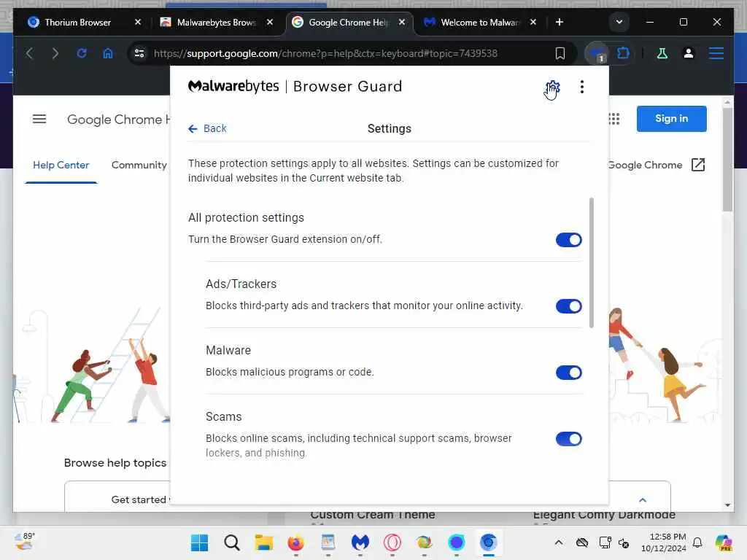Switch to Thorium in the taskbar
Screen dimensions: 747x560
[489, 542]
